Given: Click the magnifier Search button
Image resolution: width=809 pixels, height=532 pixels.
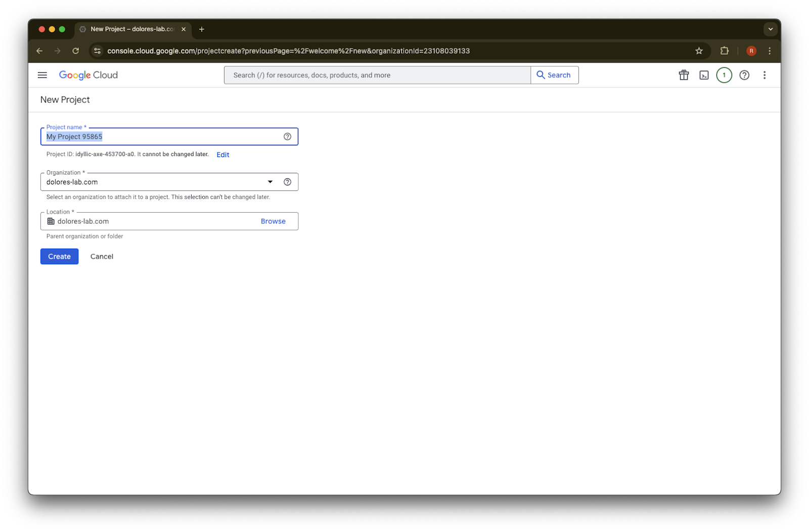Looking at the screenshot, I should tap(554, 75).
